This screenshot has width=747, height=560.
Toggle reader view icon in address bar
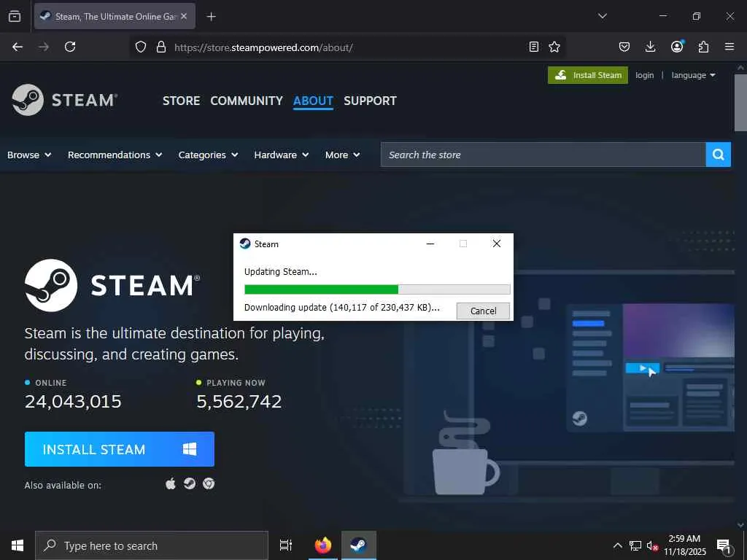(534, 47)
